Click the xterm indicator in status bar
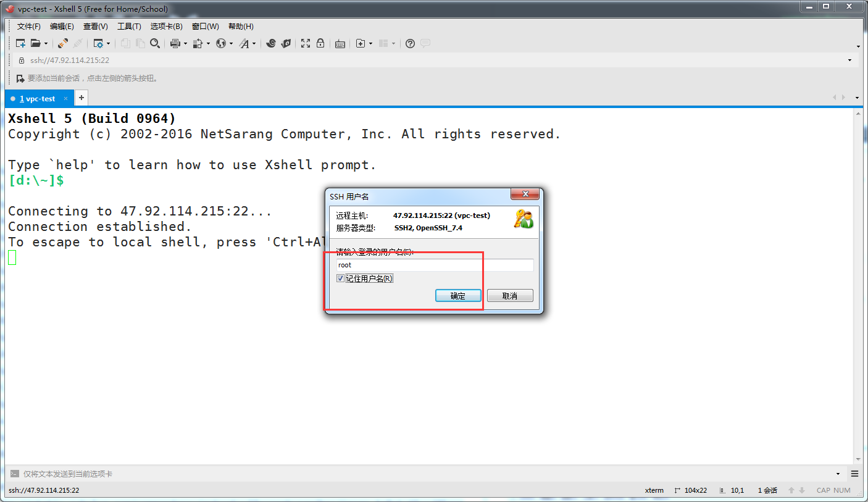The height and width of the screenshot is (502, 868). pos(654,490)
